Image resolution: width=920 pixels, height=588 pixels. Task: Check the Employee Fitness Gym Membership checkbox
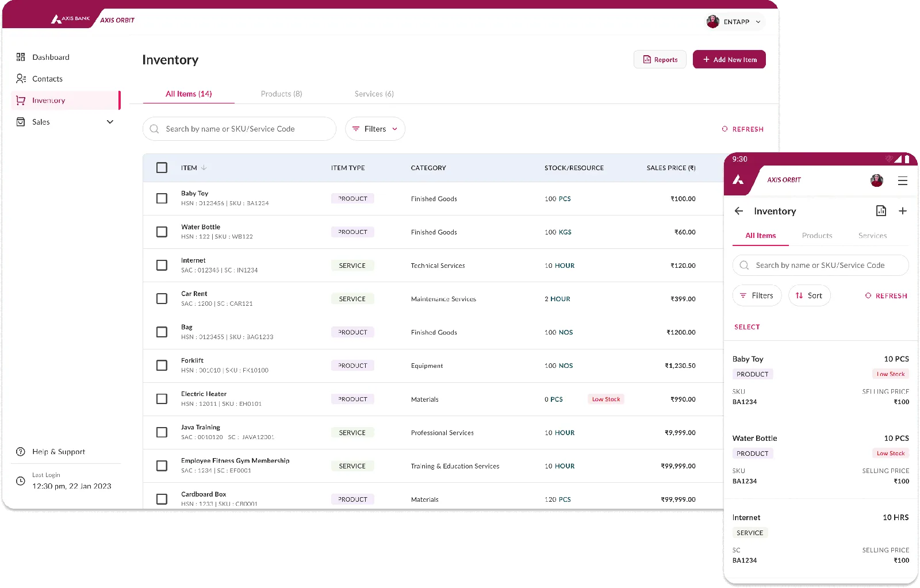162,466
